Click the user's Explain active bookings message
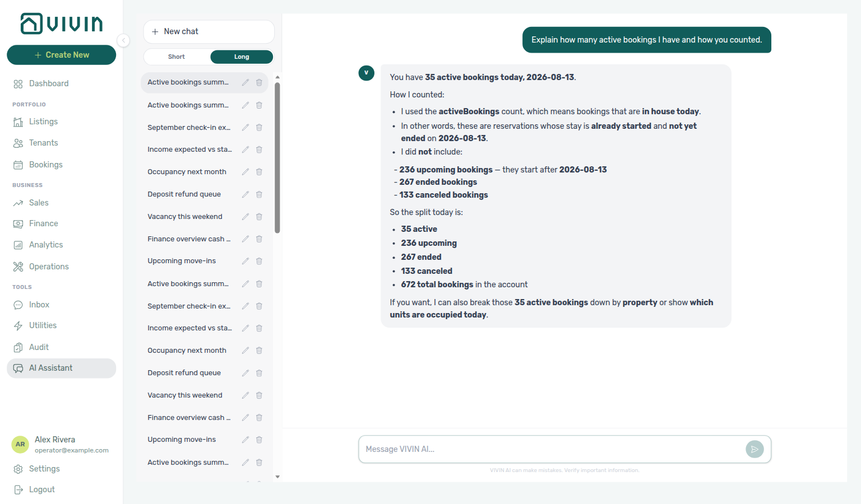Viewport: 861px width, 504px height. coord(647,40)
